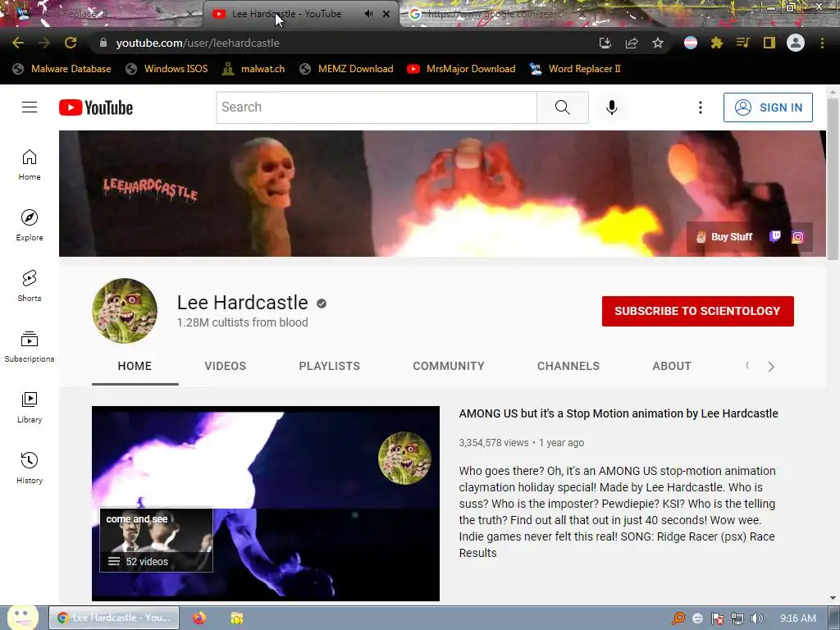Open YouTube settings three-dot menu
Image resolution: width=840 pixels, height=630 pixels.
pyautogui.click(x=701, y=107)
